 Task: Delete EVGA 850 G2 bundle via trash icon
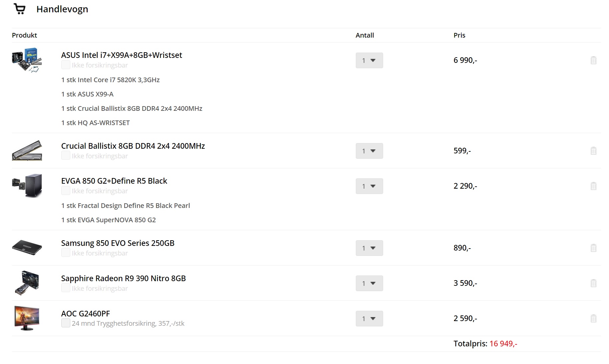pos(593,186)
